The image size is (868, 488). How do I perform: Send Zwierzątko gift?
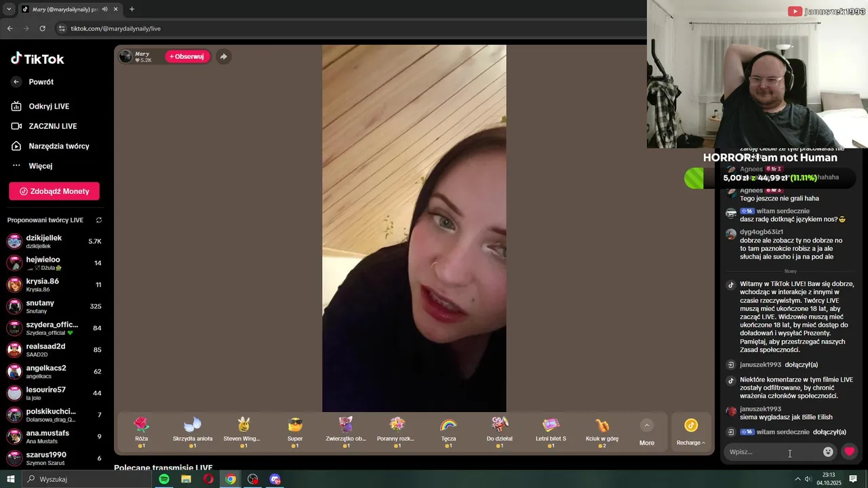click(x=346, y=432)
